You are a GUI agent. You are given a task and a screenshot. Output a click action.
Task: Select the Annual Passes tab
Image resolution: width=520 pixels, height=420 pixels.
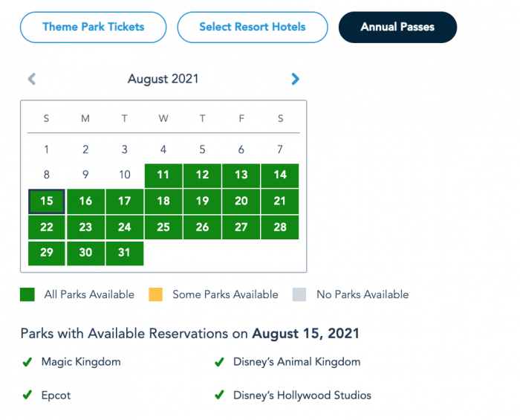point(397,28)
